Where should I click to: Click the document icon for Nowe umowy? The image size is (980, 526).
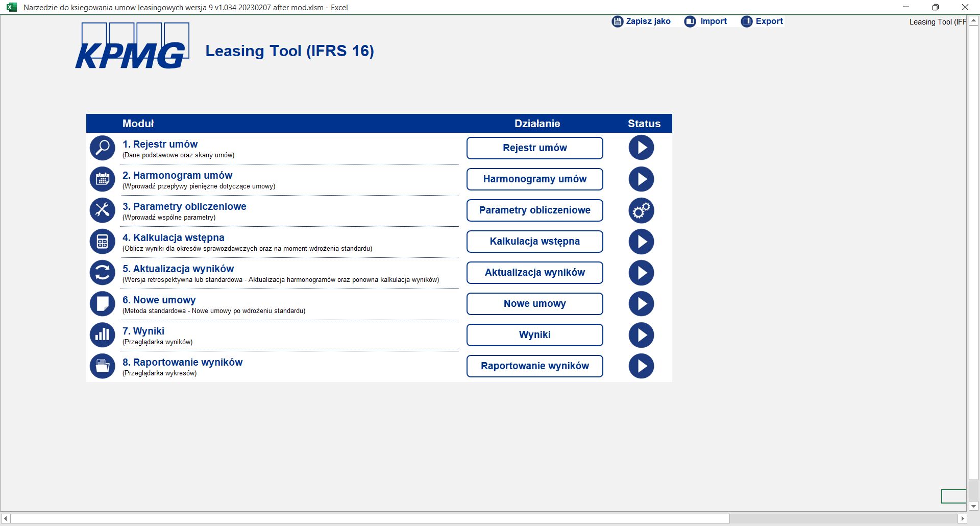[x=103, y=304]
